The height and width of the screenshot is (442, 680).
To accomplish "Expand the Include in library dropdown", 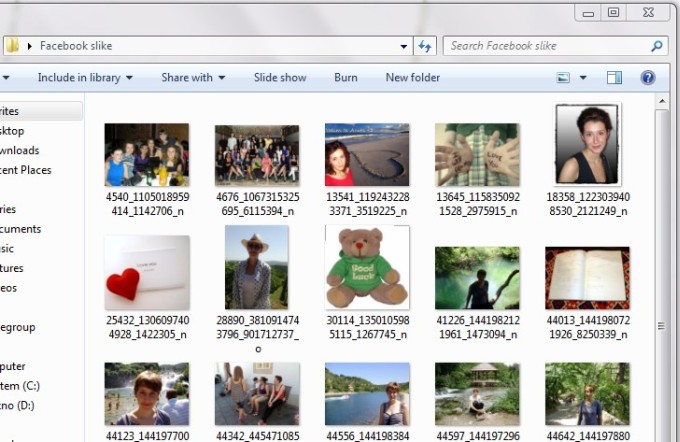I will (x=85, y=78).
